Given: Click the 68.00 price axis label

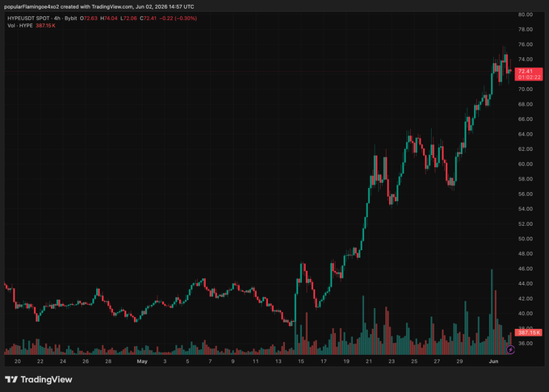Looking at the screenshot, I should point(526,104).
